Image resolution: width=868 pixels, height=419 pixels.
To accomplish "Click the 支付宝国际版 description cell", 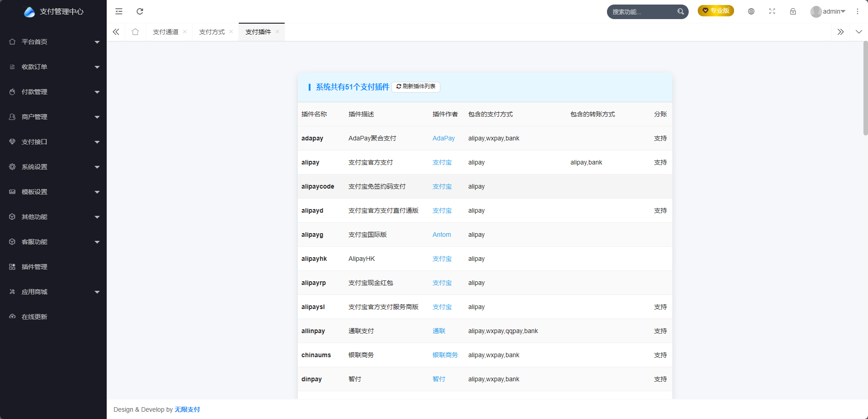I will (x=368, y=234).
